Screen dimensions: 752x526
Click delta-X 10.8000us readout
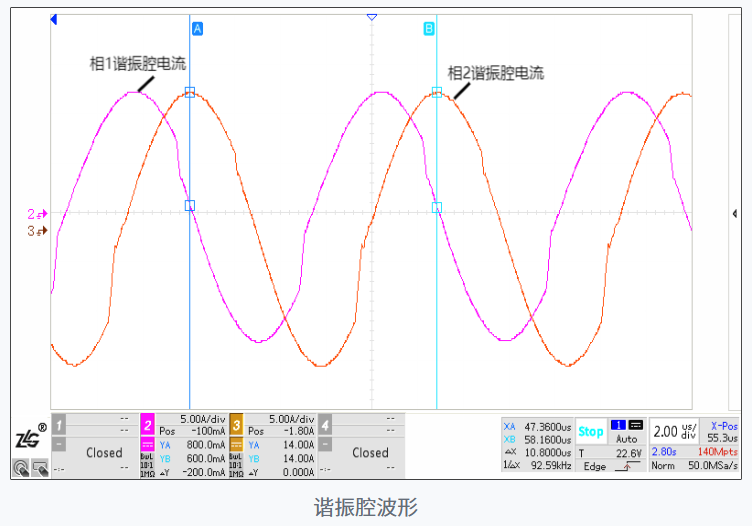537,453
